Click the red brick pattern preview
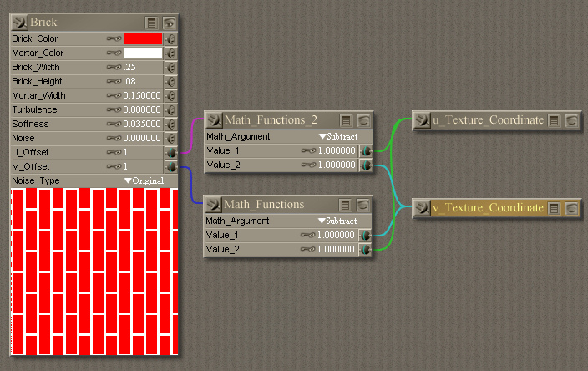The height and width of the screenshot is (371, 588). (x=94, y=272)
